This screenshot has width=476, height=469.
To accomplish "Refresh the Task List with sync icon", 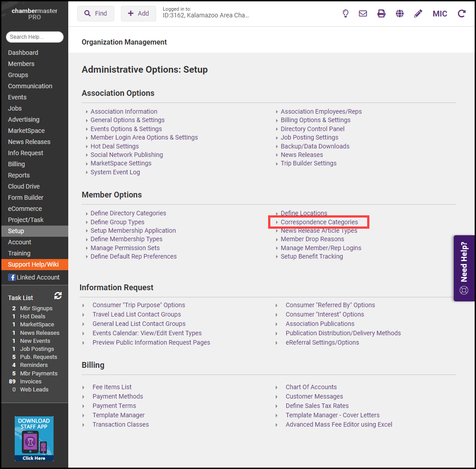I will [x=58, y=296].
